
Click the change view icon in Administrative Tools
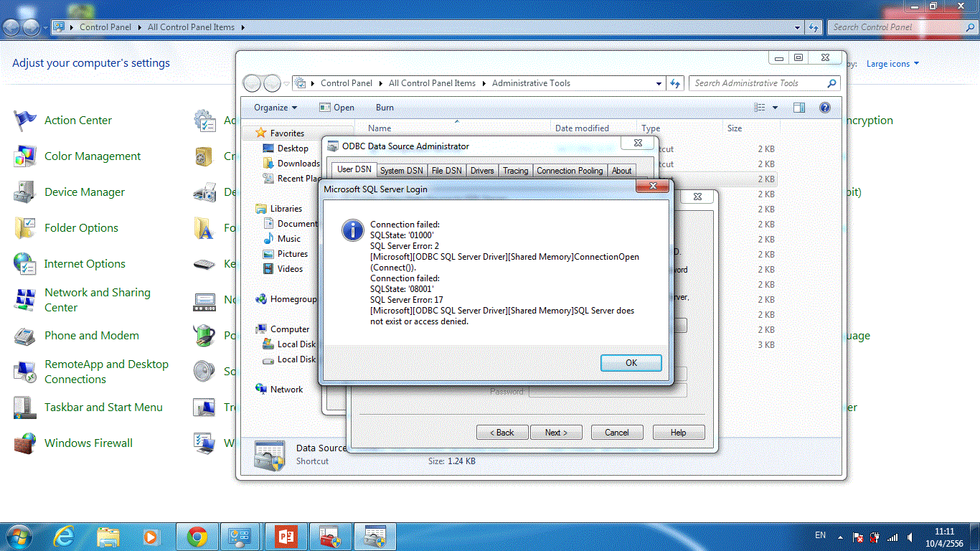[x=760, y=108]
